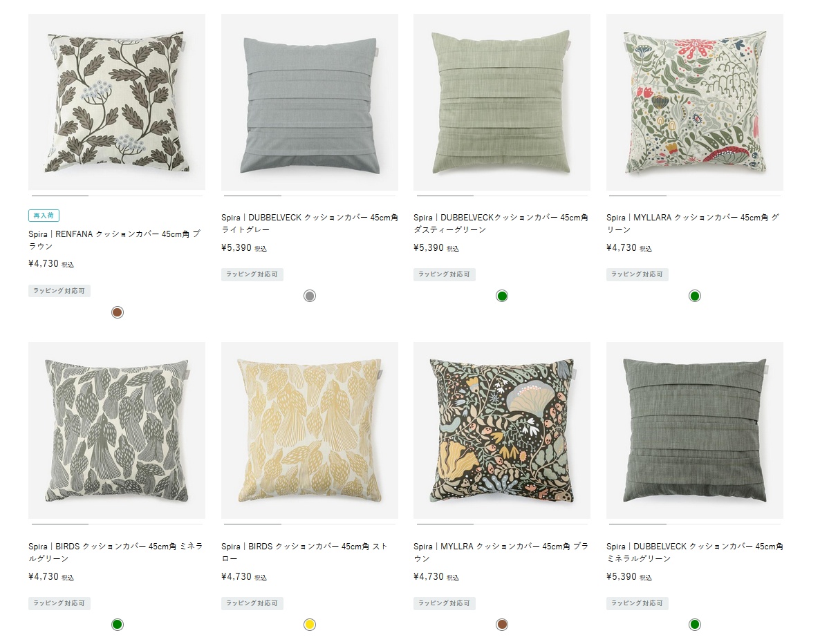838x644 pixels.
Task: Open Spira RENFANA クッションカバー ブラウン title link
Action: (x=114, y=240)
